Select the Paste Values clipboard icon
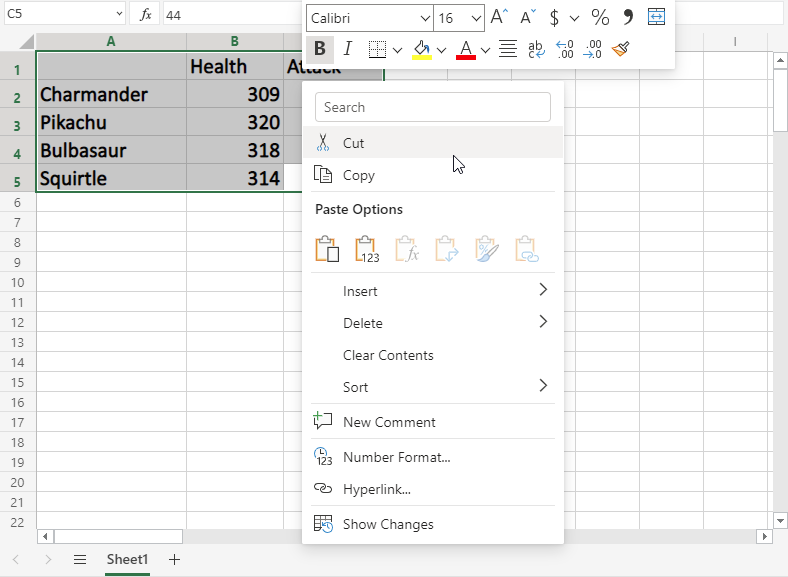The width and height of the screenshot is (788, 577). 367,249
